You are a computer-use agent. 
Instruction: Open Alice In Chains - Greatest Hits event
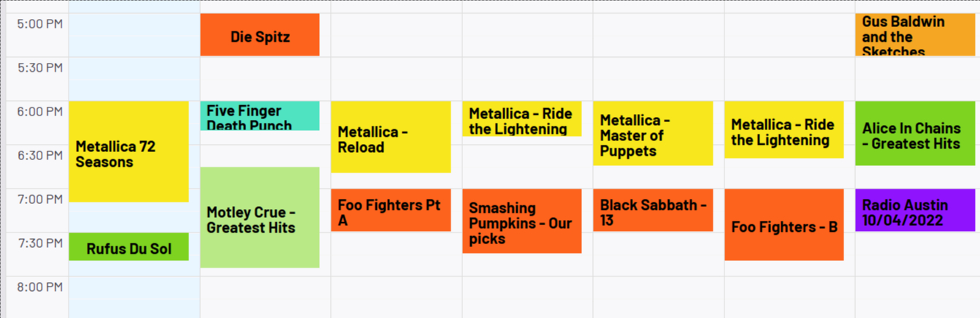pyautogui.click(x=915, y=134)
